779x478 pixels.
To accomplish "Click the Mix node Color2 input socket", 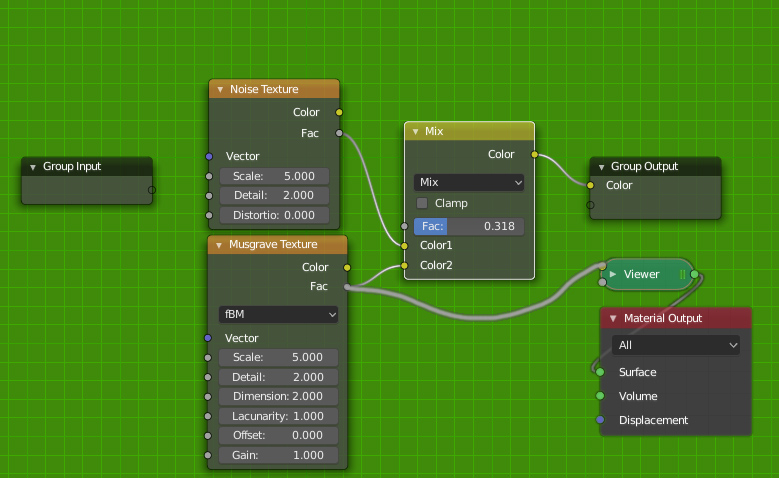I will click(x=404, y=266).
